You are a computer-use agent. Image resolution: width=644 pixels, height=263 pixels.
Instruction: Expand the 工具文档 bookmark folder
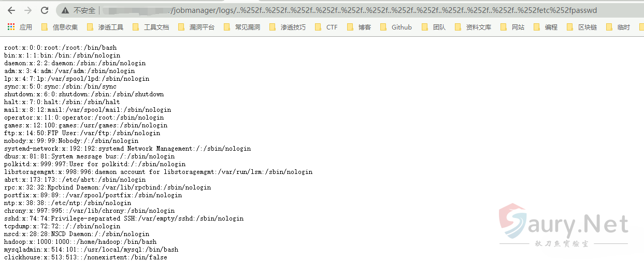(x=151, y=27)
